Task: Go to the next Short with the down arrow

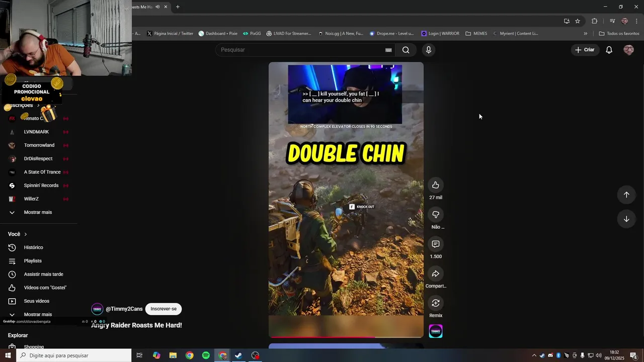Action: point(626,219)
